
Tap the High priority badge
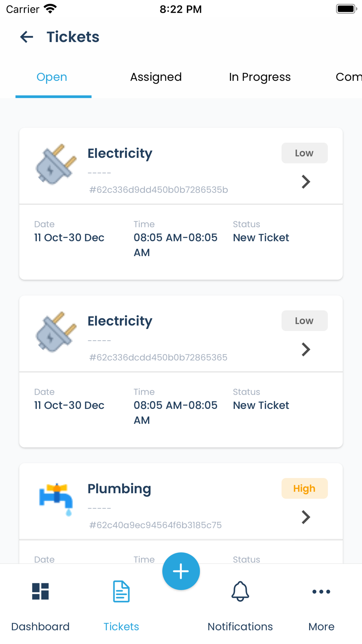pyautogui.click(x=304, y=489)
